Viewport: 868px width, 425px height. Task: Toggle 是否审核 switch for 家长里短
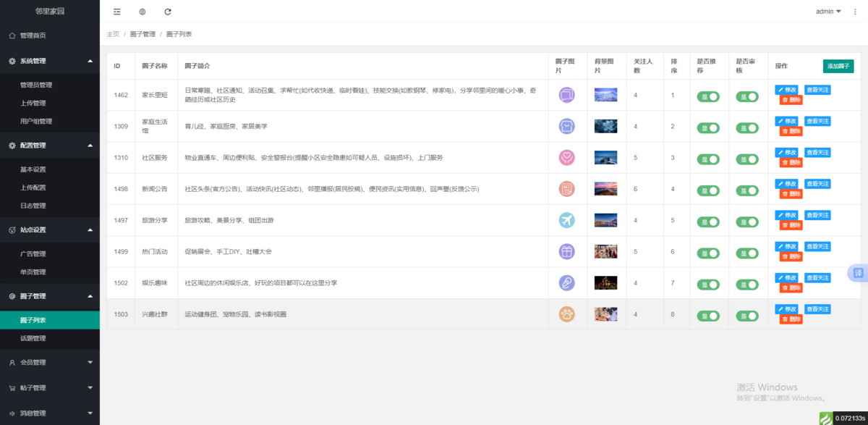tap(747, 97)
